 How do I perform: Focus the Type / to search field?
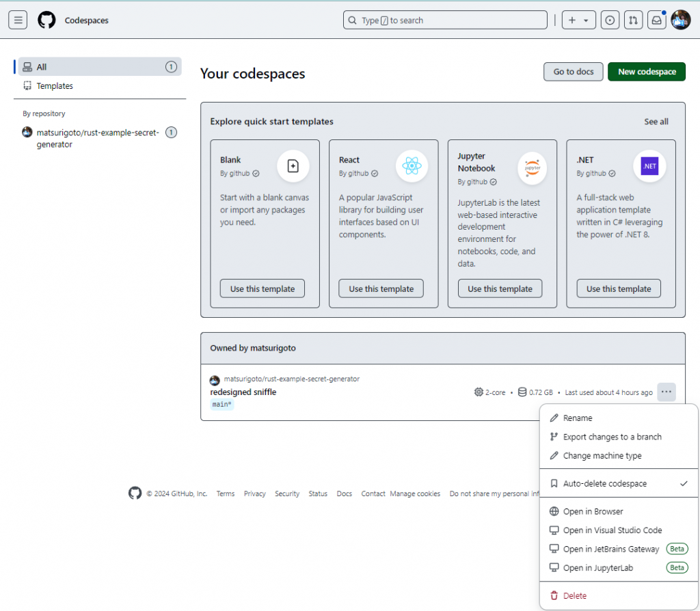[445, 20]
